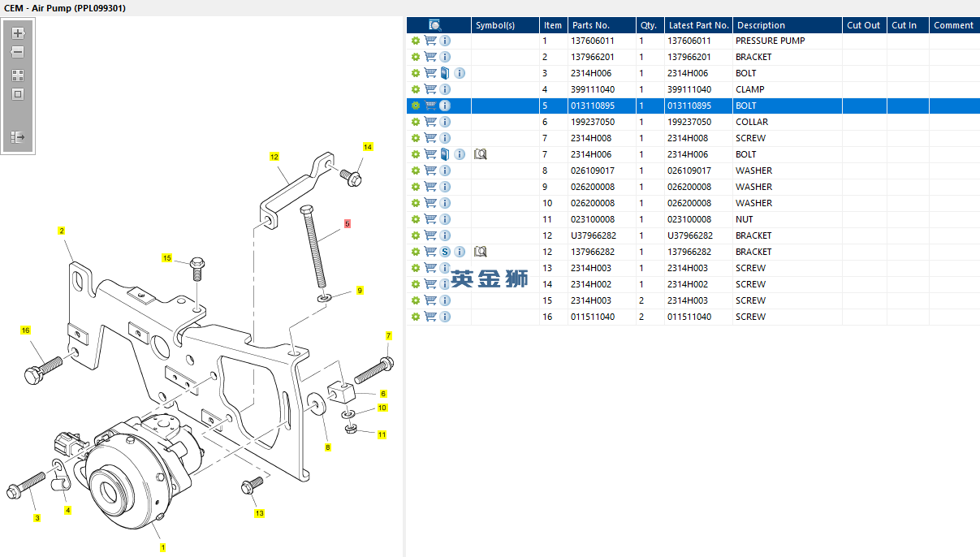The height and width of the screenshot is (557, 980).
Task: Select the highlighted callout 5 in diagram
Action: coord(347,223)
